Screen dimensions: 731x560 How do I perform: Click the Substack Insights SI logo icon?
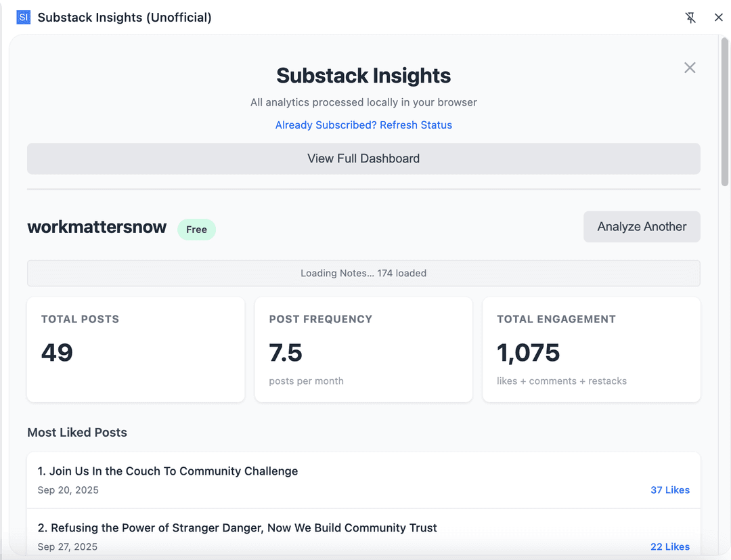click(x=23, y=17)
